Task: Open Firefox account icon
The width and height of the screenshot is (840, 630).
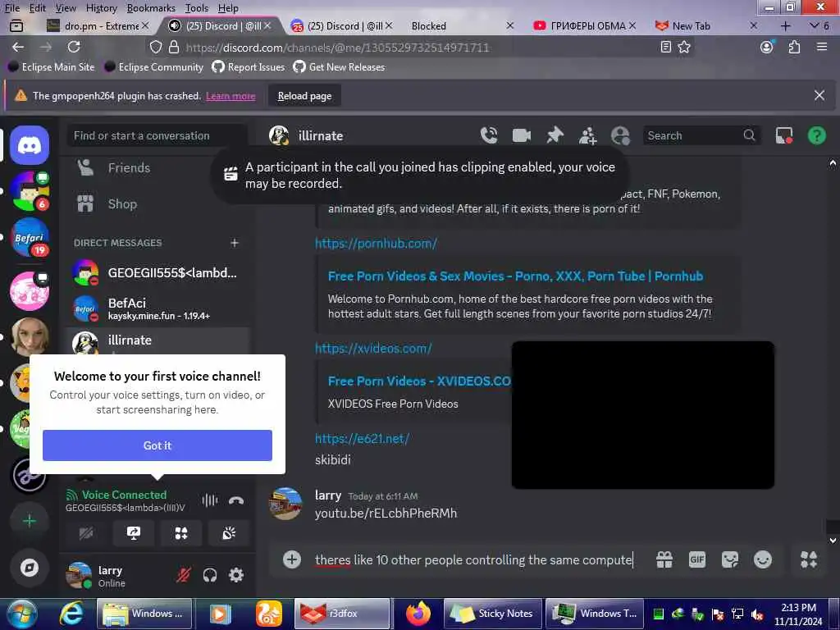Action: [x=767, y=47]
